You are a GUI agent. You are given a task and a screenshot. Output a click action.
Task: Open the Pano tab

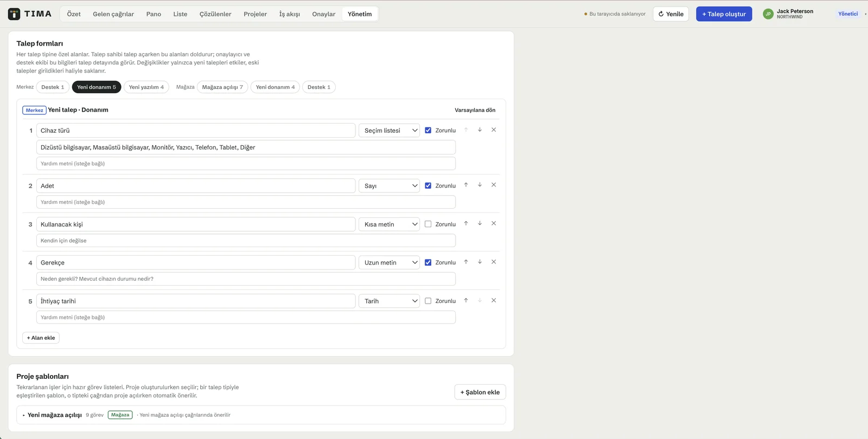[154, 14]
